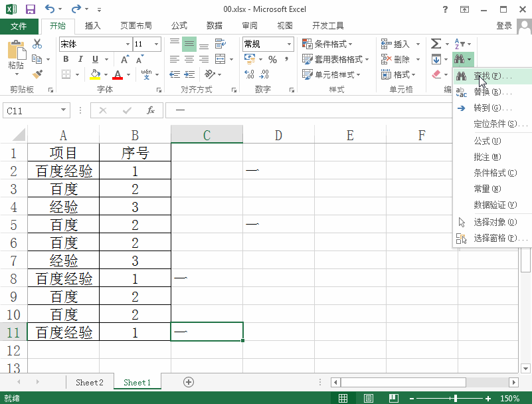Switch to the Sheet2 tab

[90, 382]
